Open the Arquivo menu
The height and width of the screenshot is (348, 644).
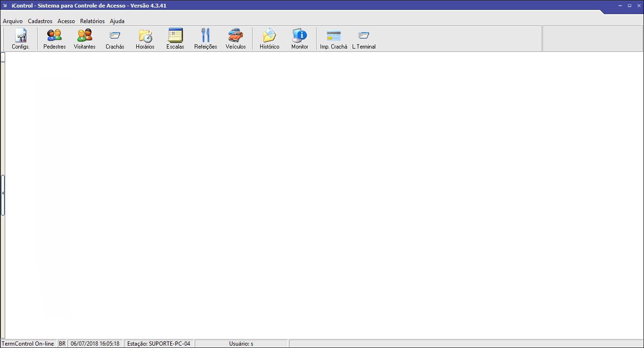tap(13, 21)
